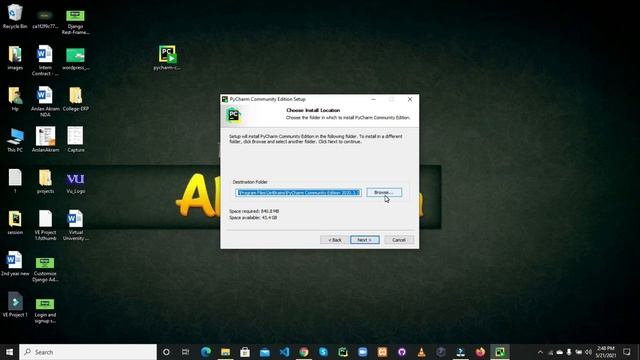The height and width of the screenshot is (360, 640).
Task: Select the blank file named 1
Action: [15, 181]
